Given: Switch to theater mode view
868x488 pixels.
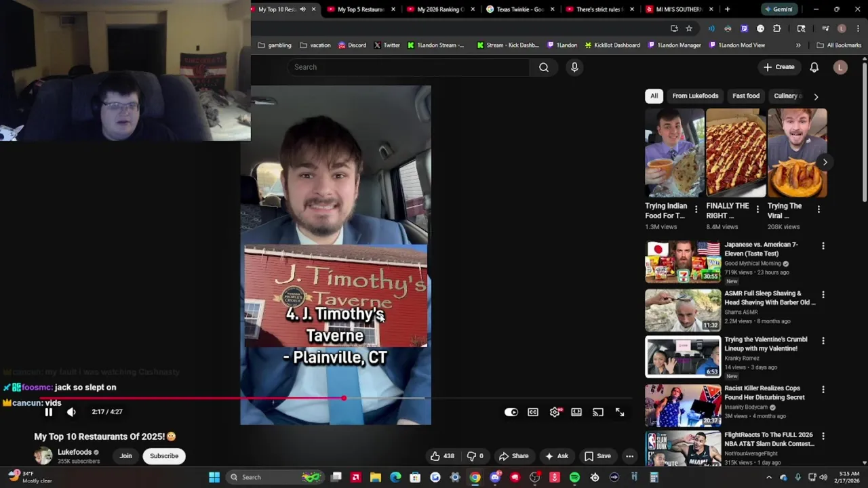Looking at the screenshot, I should [576, 412].
